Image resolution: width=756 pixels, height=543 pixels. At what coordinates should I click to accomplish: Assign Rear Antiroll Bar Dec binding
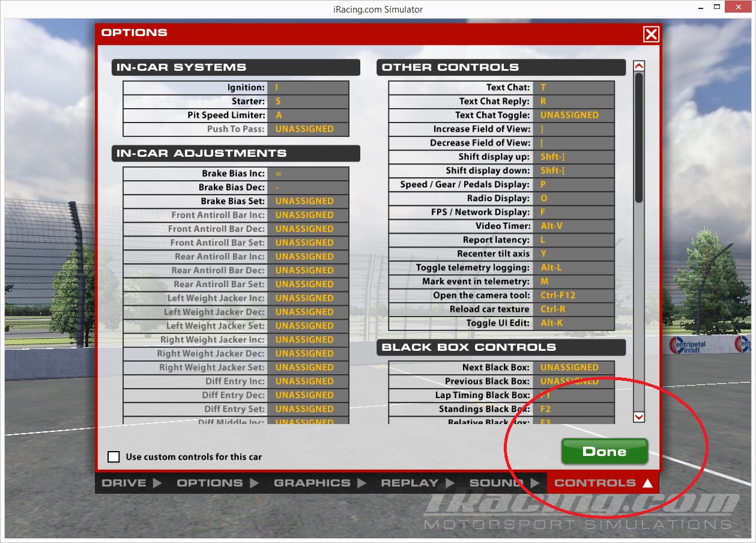[x=308, y=270]
